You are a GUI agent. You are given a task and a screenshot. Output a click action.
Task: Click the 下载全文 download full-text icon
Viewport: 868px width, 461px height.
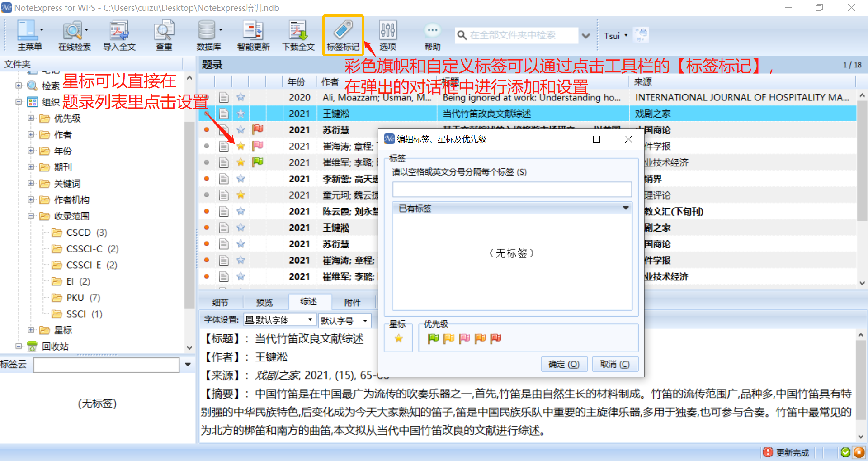click(x=298, y=34)
